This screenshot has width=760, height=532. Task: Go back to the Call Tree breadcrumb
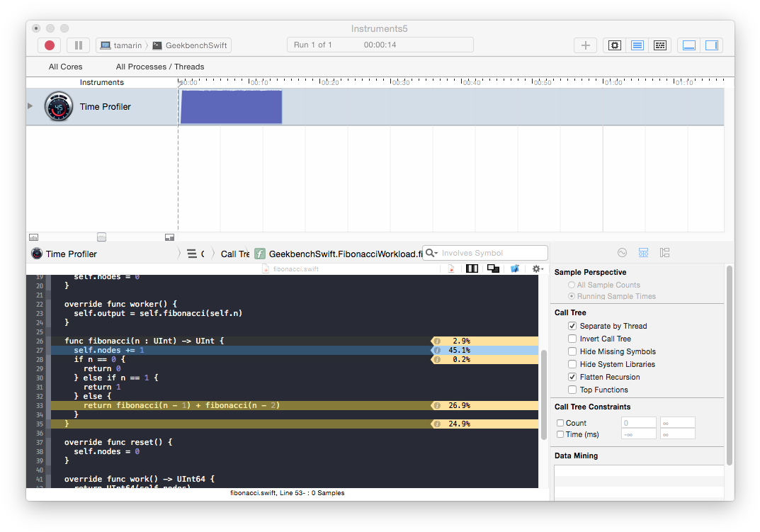click(235, 254)
